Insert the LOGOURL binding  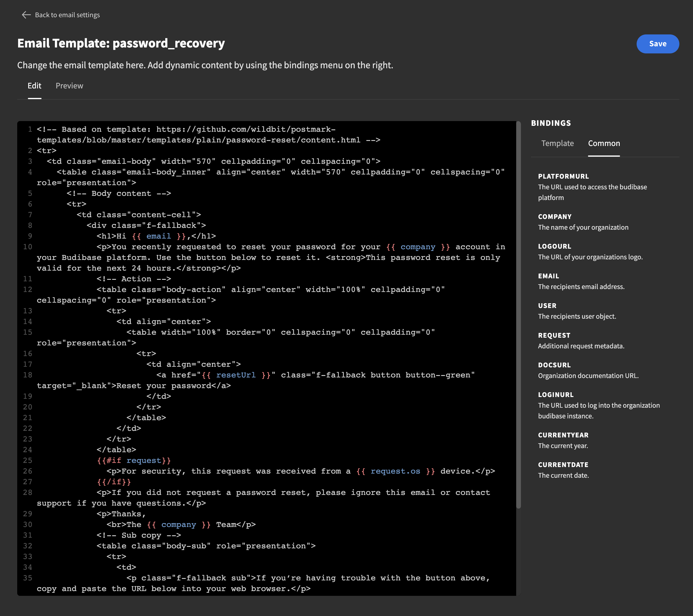coord(554,246)
